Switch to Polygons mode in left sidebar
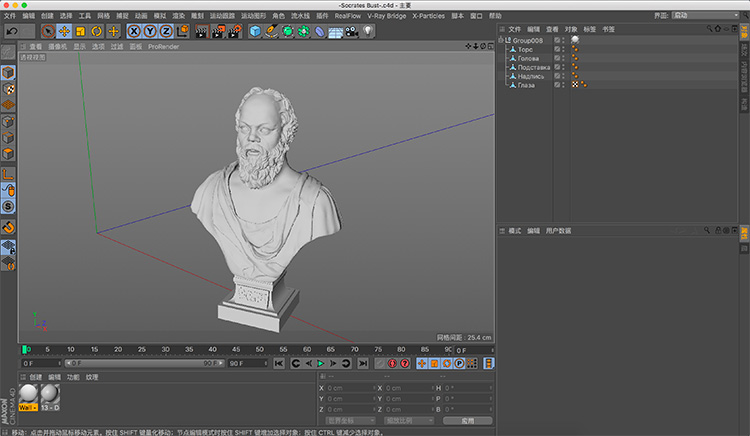This screenshot has height=436, width=750. tap(8, 154)
